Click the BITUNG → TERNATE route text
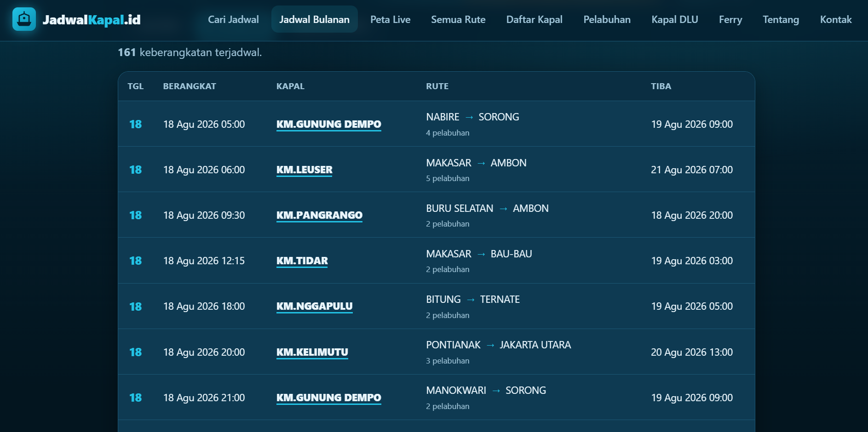The width and height of the screenshot is (868, 432). (x=473, y=299)
